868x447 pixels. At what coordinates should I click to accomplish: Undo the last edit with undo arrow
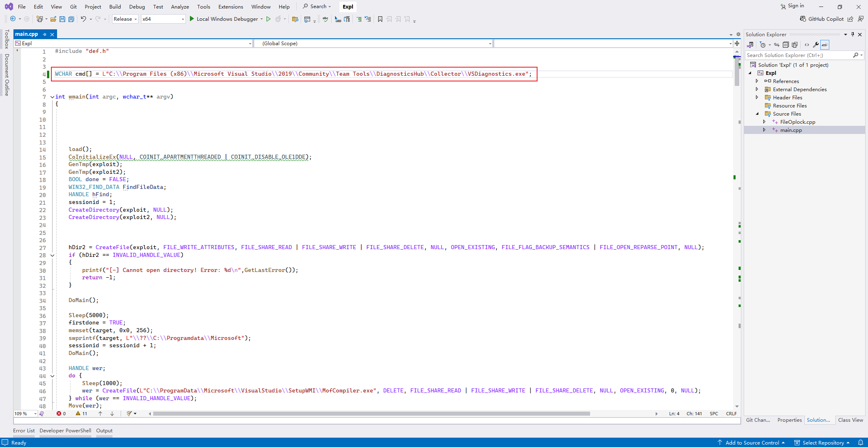[84, 19]
